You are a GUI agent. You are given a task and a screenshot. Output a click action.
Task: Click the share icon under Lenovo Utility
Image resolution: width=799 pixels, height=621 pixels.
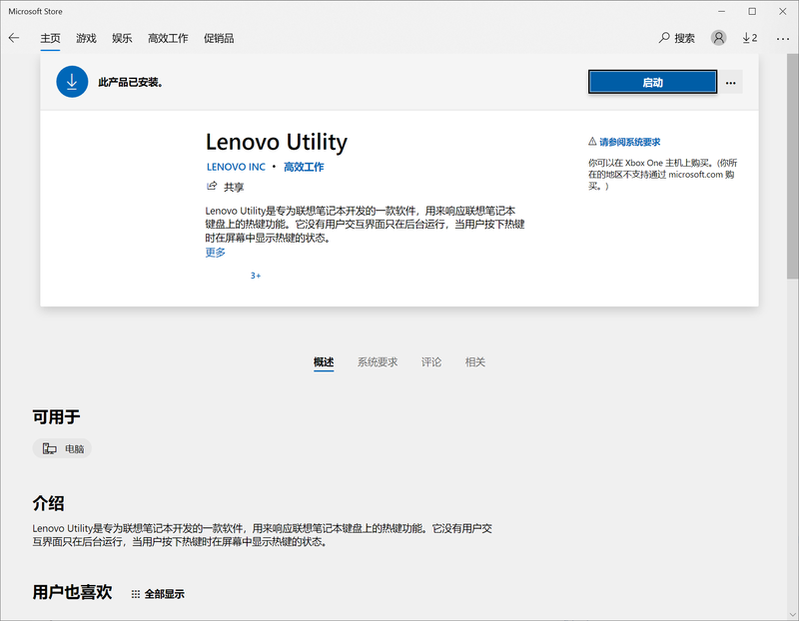pyautogui.click(x=212, y=187)
